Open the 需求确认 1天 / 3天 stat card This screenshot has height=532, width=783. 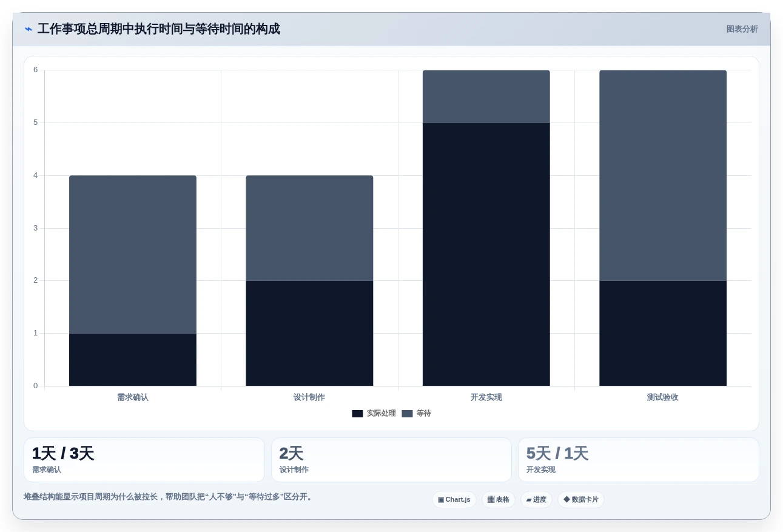[144, 460]
